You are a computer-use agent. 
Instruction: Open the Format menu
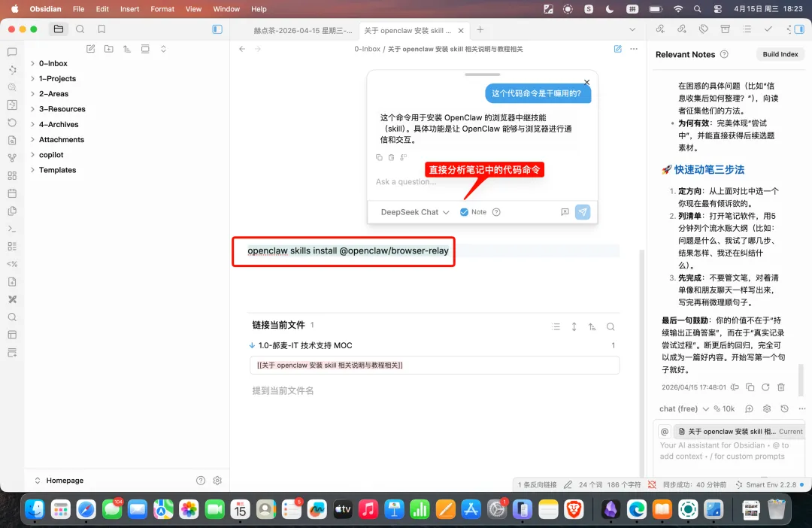click(162, 9)
